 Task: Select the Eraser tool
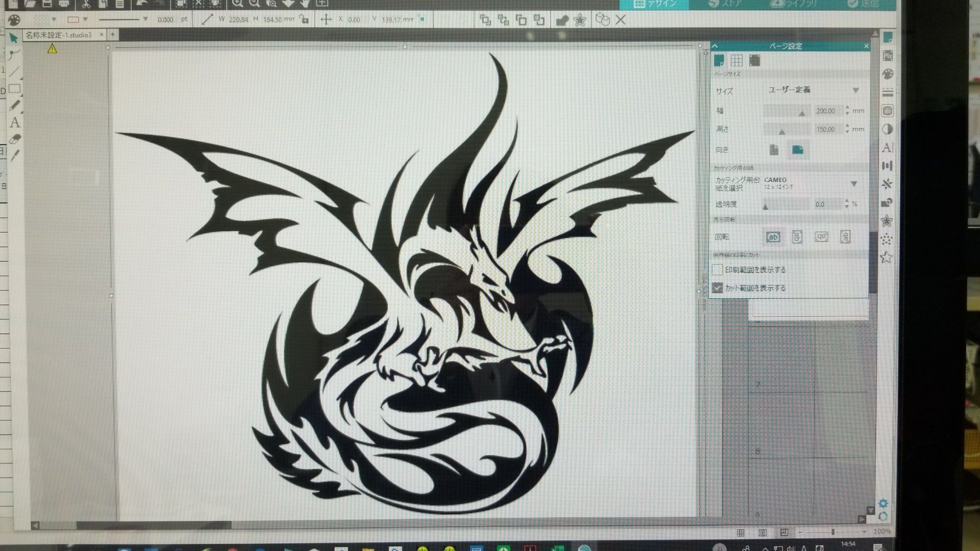point(15,139)
